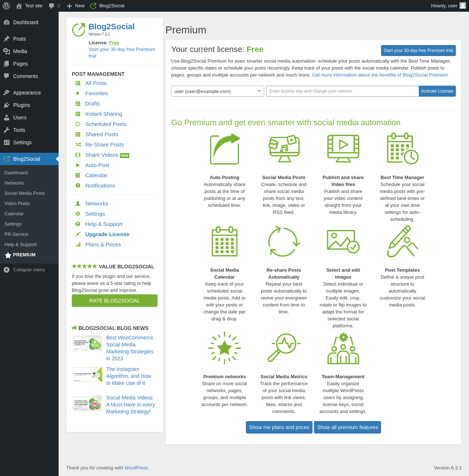Go to Scheduled Posts in Post Management
Screen dimensions: 469x476
coord(106,124)
